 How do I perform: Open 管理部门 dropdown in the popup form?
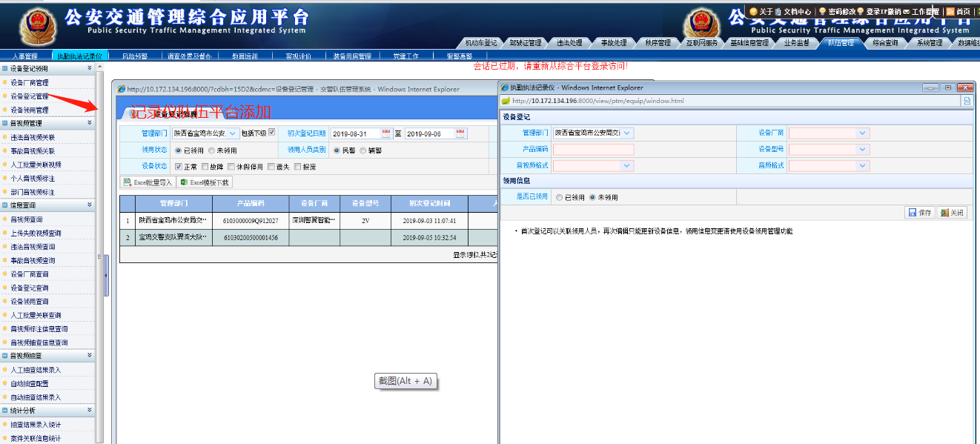[x=627, y=133]
